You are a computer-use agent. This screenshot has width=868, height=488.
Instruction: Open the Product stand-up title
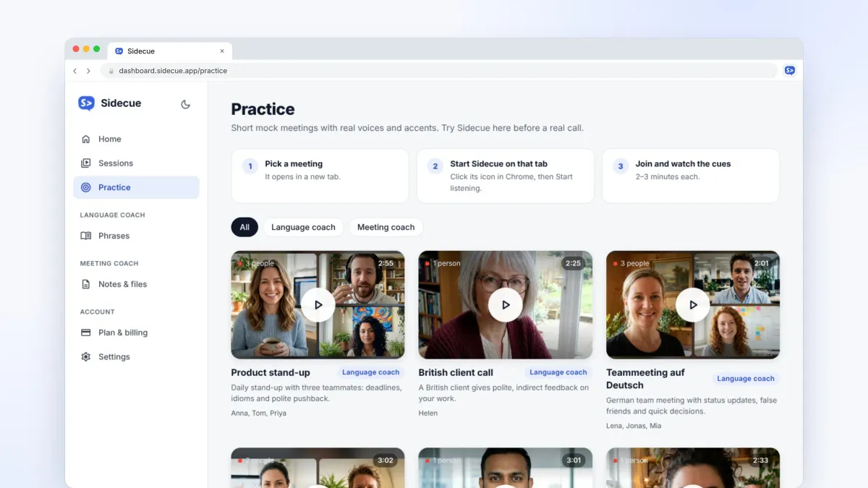[x=271, y=372]
